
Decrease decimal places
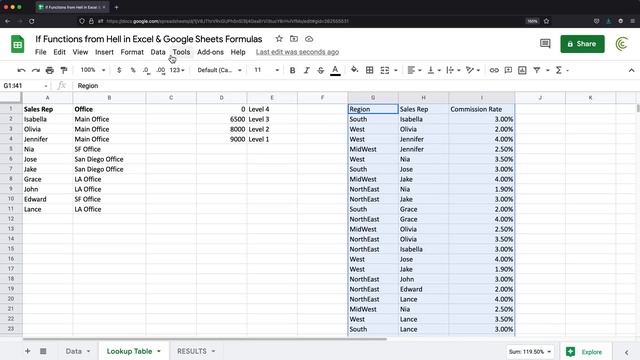click(146, 70)
